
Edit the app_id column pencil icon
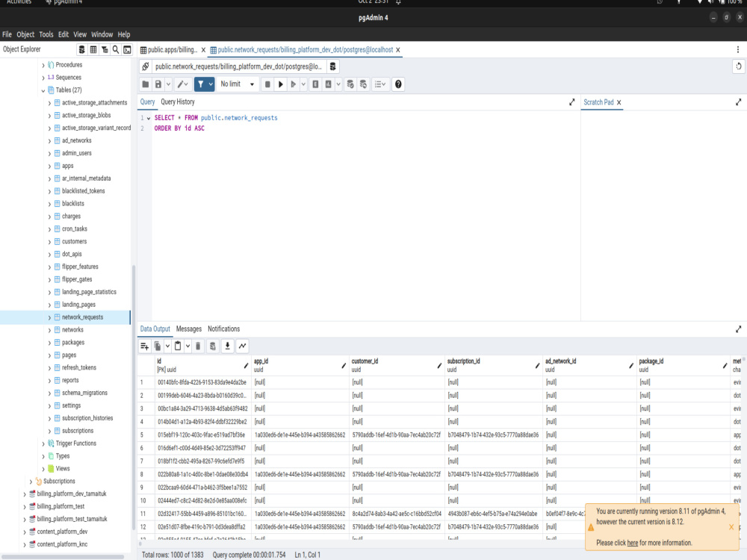(x=344, y=366)
